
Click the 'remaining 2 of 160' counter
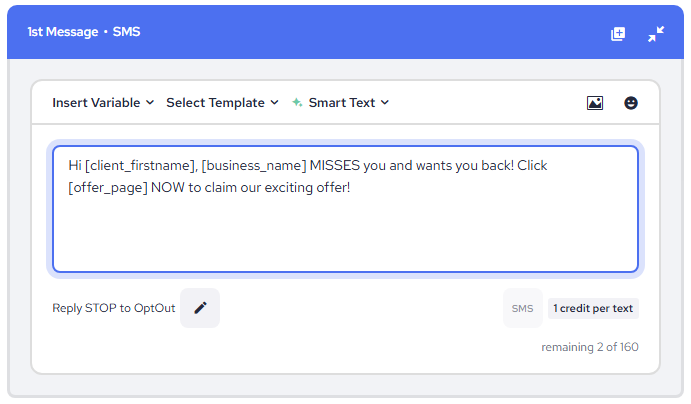[x=590, y=347]
